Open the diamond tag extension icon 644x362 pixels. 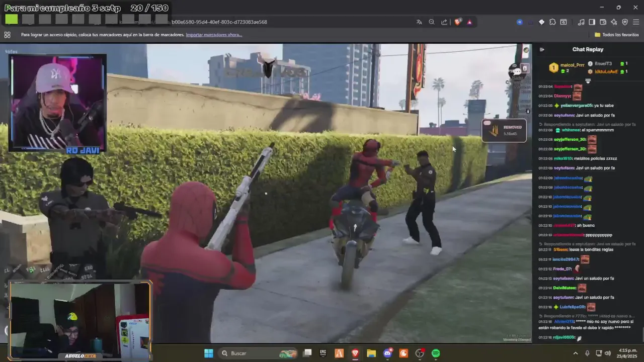(x=541, y=22)
